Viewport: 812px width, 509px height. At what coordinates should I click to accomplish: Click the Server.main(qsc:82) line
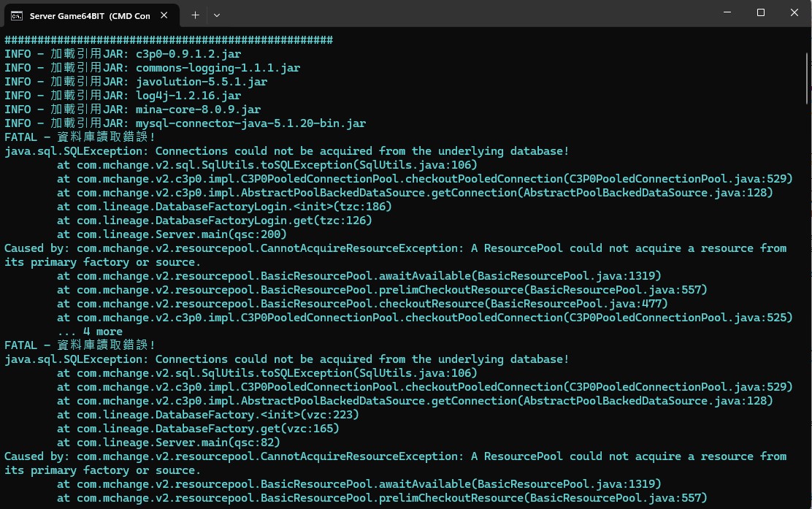tap(169, 443)
